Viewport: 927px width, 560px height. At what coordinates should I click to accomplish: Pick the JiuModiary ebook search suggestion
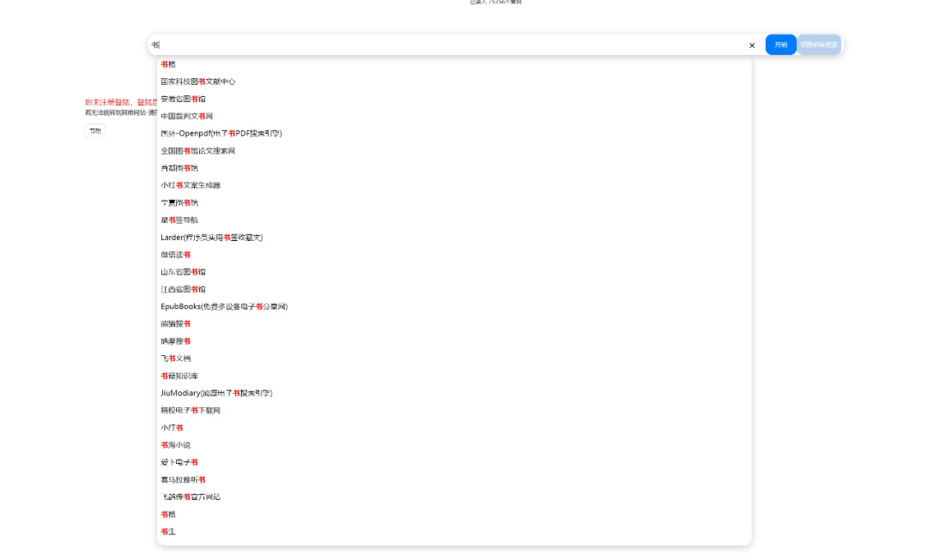(x=454, y=393)
